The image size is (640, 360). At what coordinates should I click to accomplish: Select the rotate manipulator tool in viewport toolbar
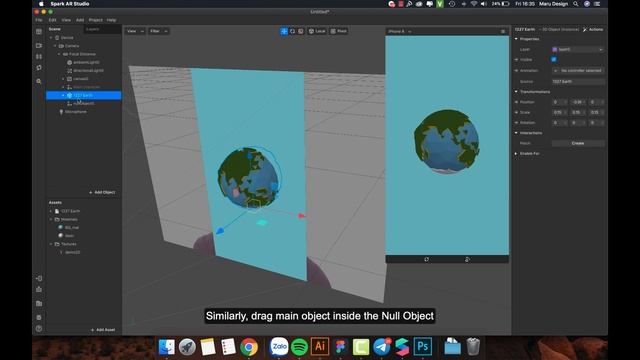click(292, 31)
